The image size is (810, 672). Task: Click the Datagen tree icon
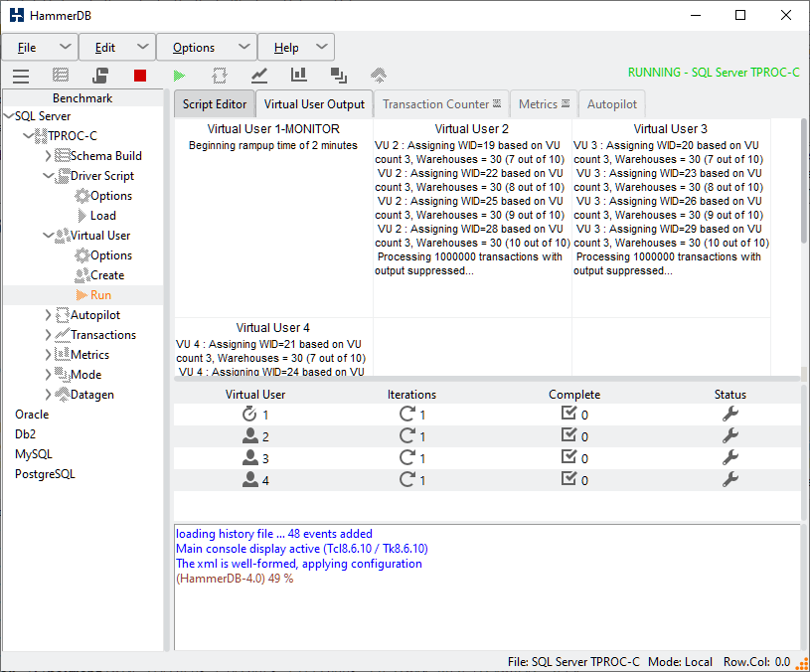tap(62, 394)
